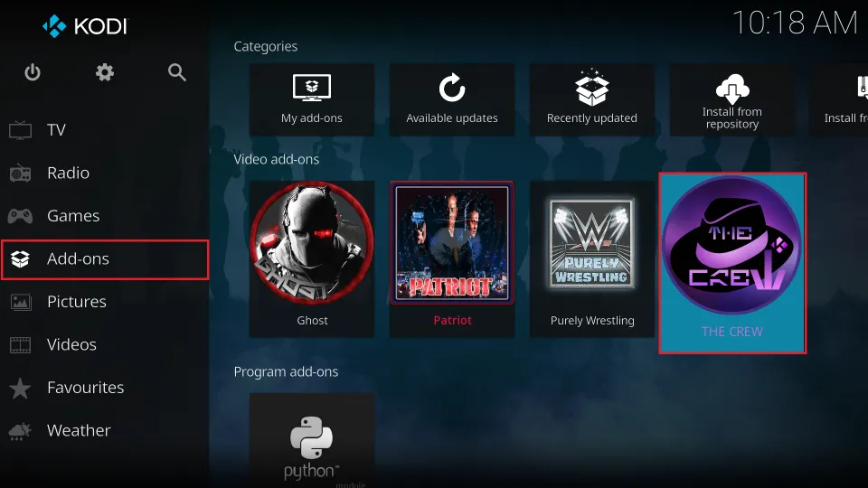Click the Available updates refresh arrow icon
The height and width of the screenshot is (488, 868).
coord(452,88)
